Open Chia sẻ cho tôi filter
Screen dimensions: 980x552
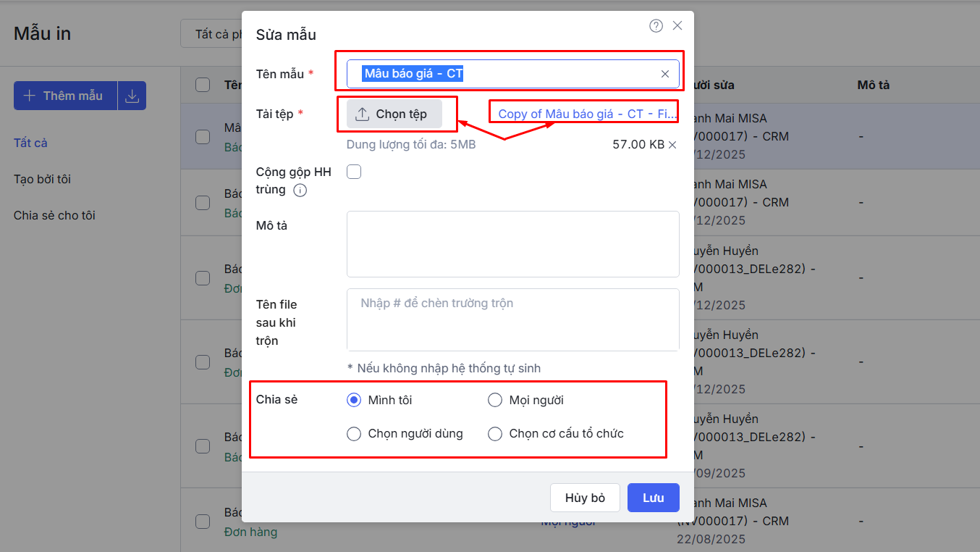tap(54, 215)
